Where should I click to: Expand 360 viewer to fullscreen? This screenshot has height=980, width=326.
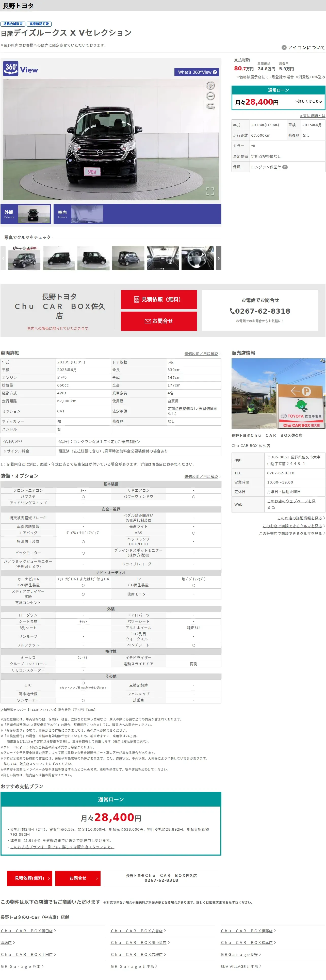(x=210, y=191)
